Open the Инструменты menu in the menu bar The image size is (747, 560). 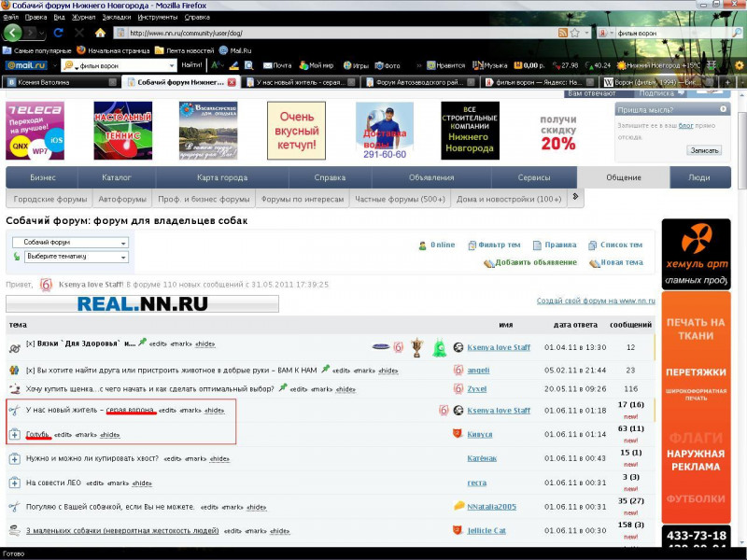click(x=157, y=17)
